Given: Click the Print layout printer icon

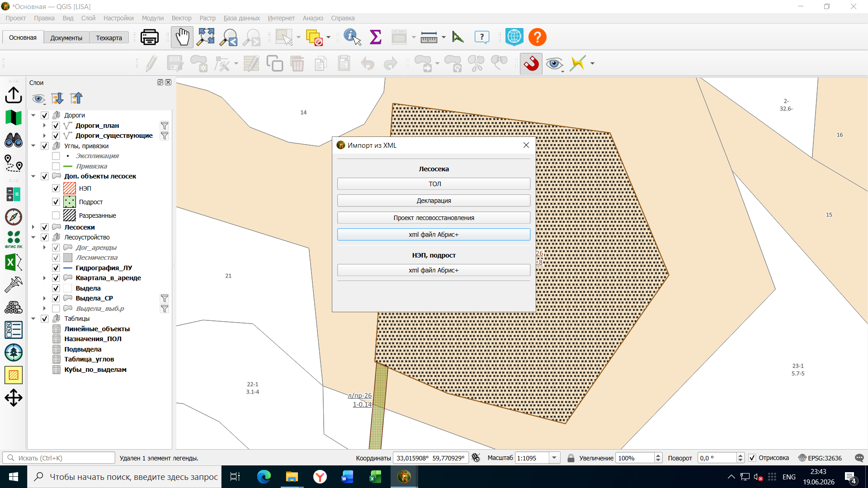Looking at the screenshot, I should [149, 38].
